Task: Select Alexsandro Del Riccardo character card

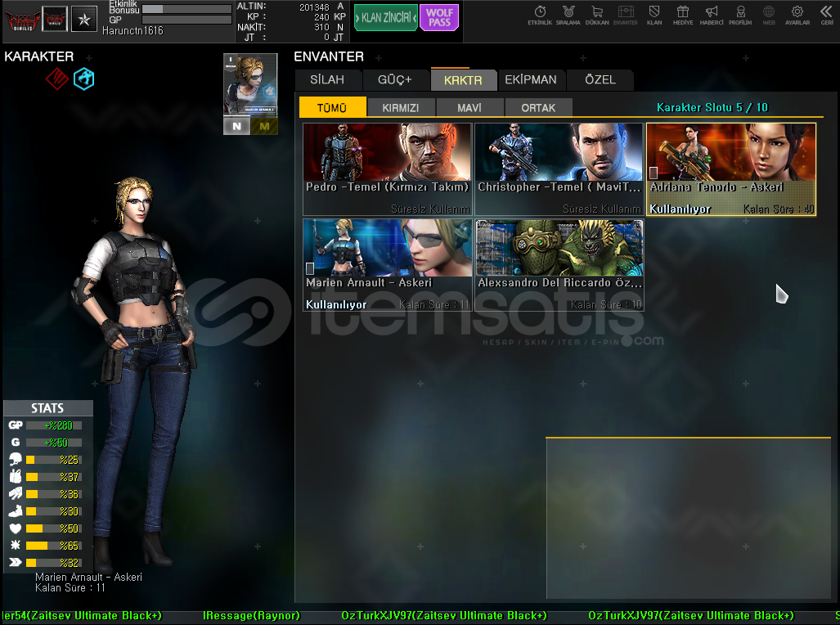Action: click(x=559, y=265)
